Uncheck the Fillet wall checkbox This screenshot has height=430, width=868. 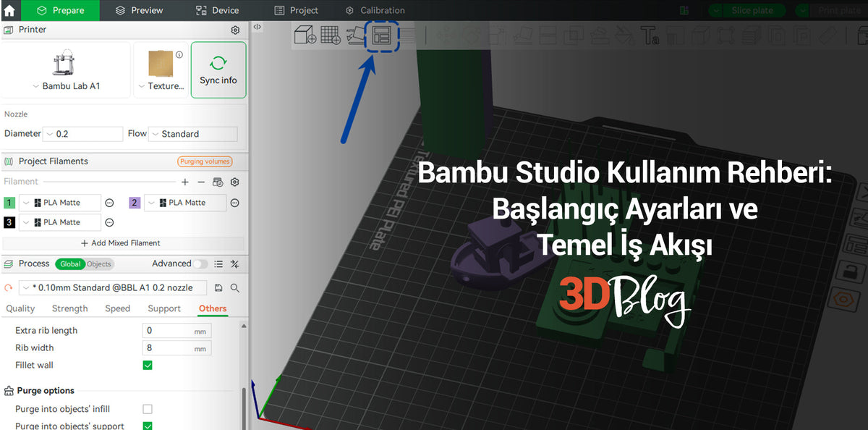pos(148,365)
